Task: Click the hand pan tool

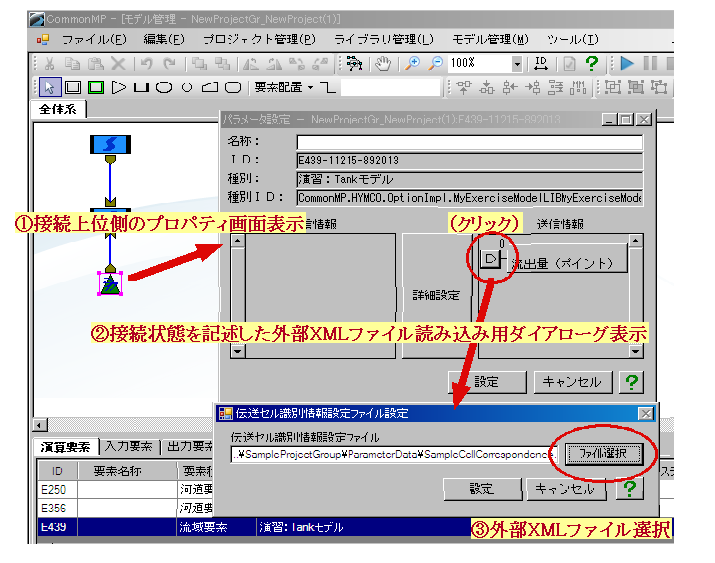Action: [382, 63]
